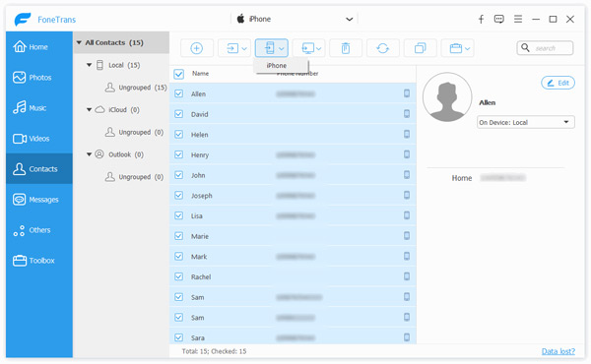Click the Edit contact button
The height and width of the screenshot is (364, 591).
[x=558, y=83]
